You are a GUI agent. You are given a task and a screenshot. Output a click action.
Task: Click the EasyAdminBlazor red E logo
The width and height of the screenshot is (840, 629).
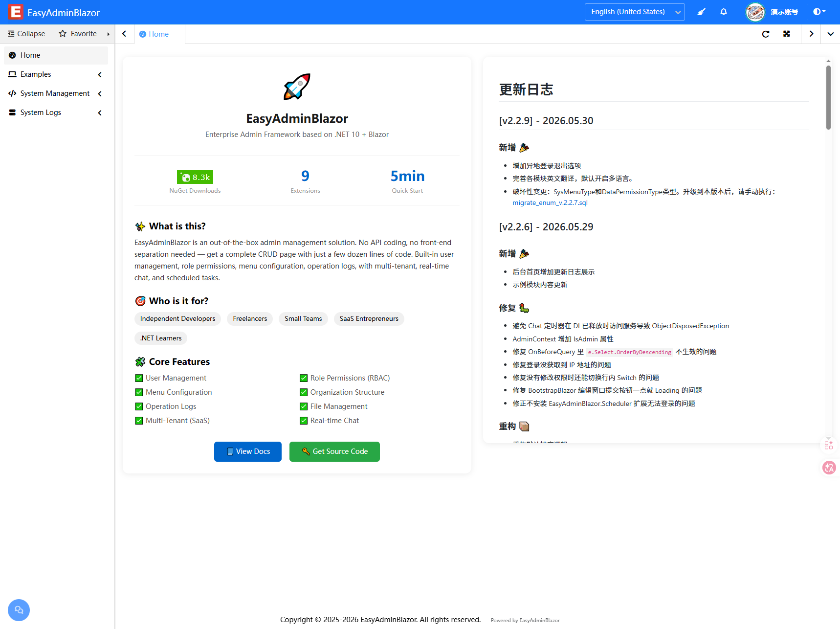16,12
